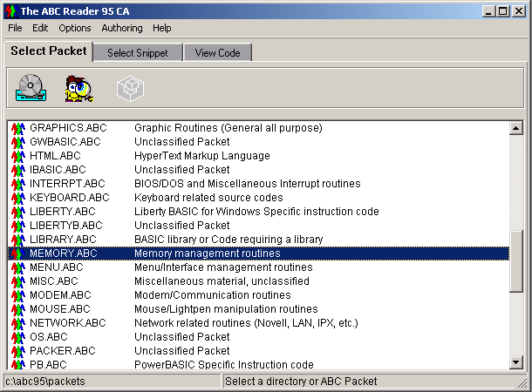Screen dimensions: 532x392
Task: Click the packet icon beside MOUSE.ABC
Action: click(18, 309)
